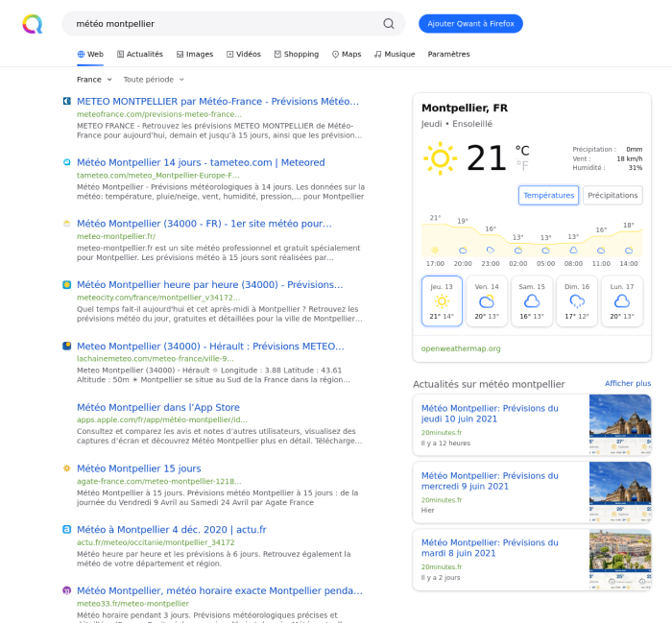Select forecast day Dim. 16
The height and width of the screenshot is (623, 672).
(577, 301)
